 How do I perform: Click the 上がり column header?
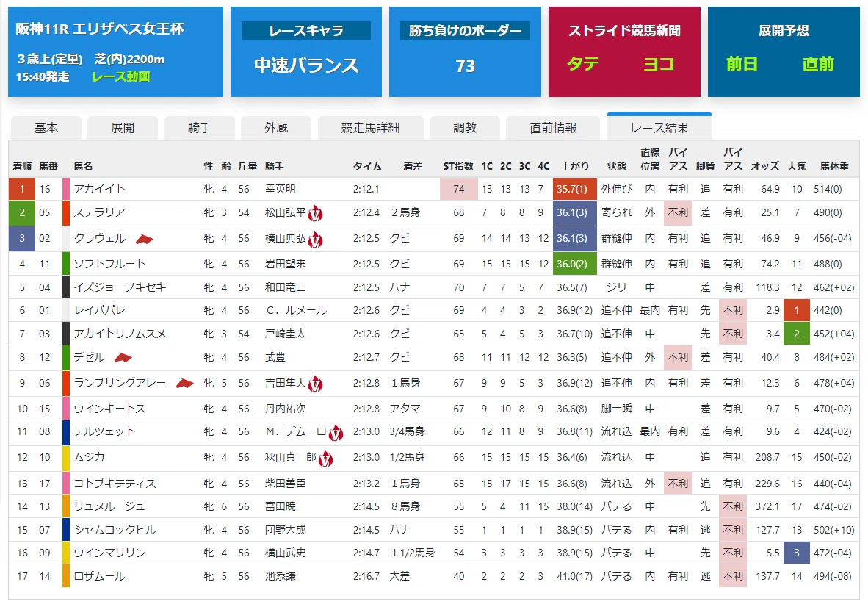(575, 166)
